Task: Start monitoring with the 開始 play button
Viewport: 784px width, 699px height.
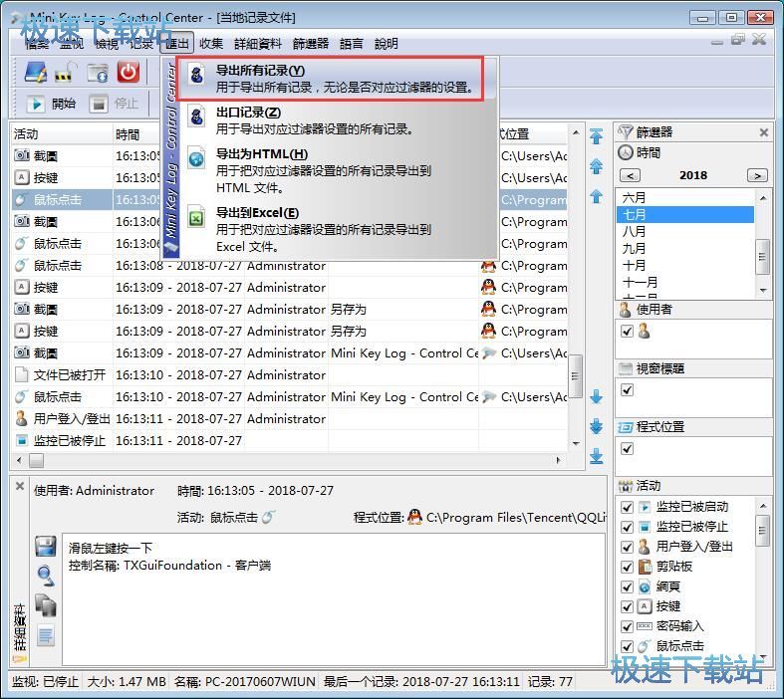Action: pos(51,104)
